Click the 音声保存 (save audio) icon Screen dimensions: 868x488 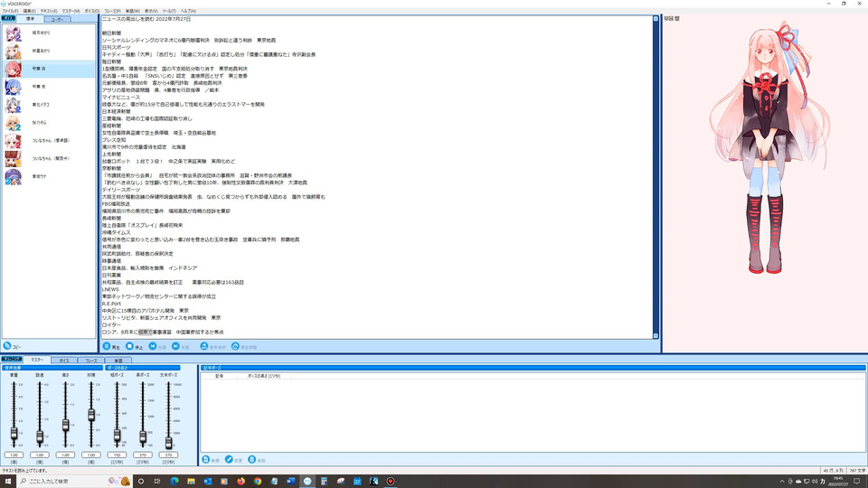coord(204,346)
